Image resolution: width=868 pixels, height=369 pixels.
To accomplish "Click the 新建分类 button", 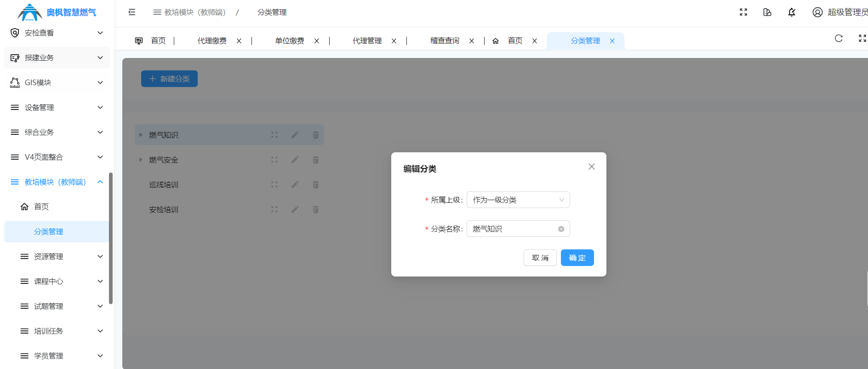I will 169,79.
